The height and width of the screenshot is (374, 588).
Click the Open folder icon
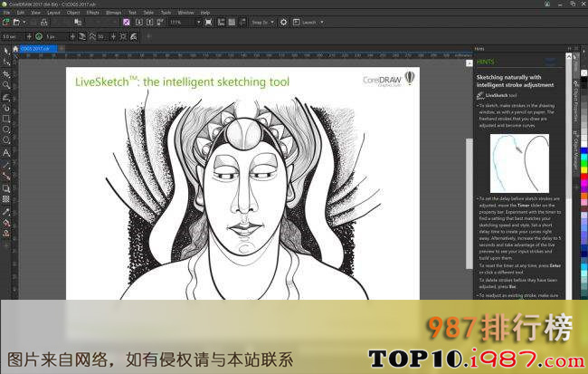tap(16, 22)
